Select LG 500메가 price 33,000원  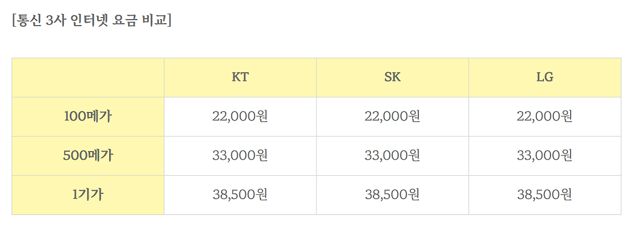pyautogui.click(x=545, y=156)
